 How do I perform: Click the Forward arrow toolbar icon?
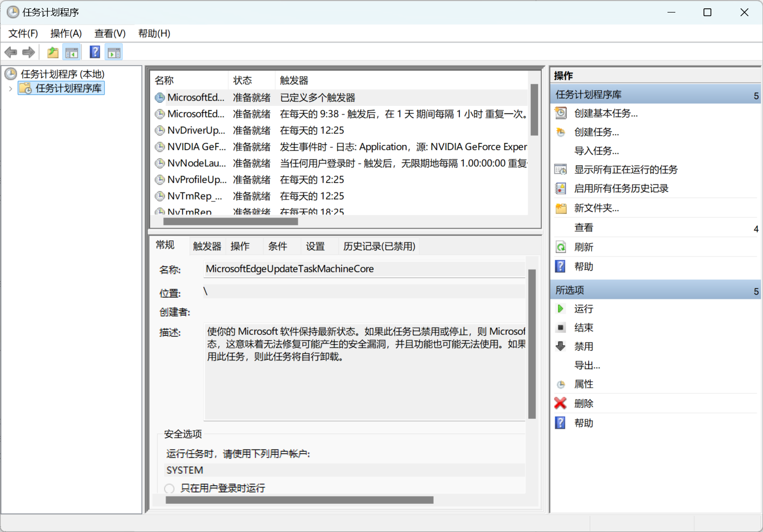[x=29, y=52]
